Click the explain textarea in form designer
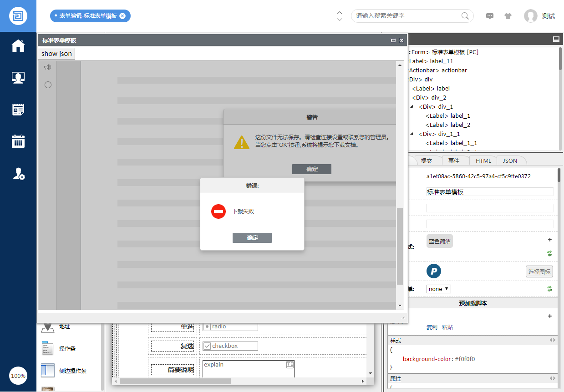564x392 pixels. (x=249, y=369)
